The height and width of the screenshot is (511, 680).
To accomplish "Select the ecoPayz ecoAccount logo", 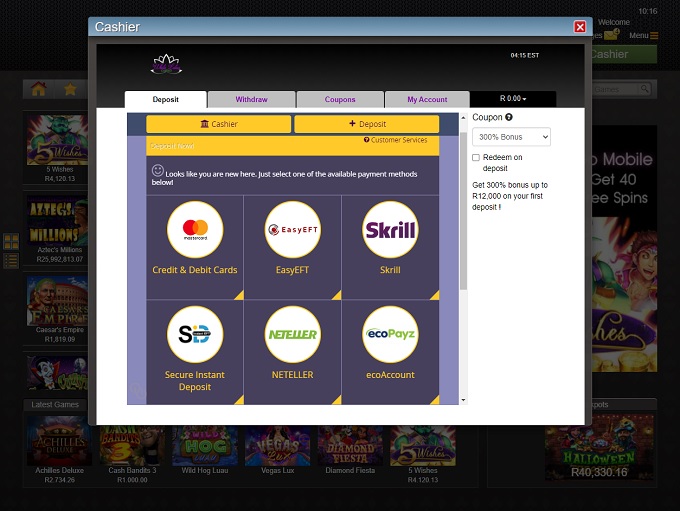I will 390,334.
